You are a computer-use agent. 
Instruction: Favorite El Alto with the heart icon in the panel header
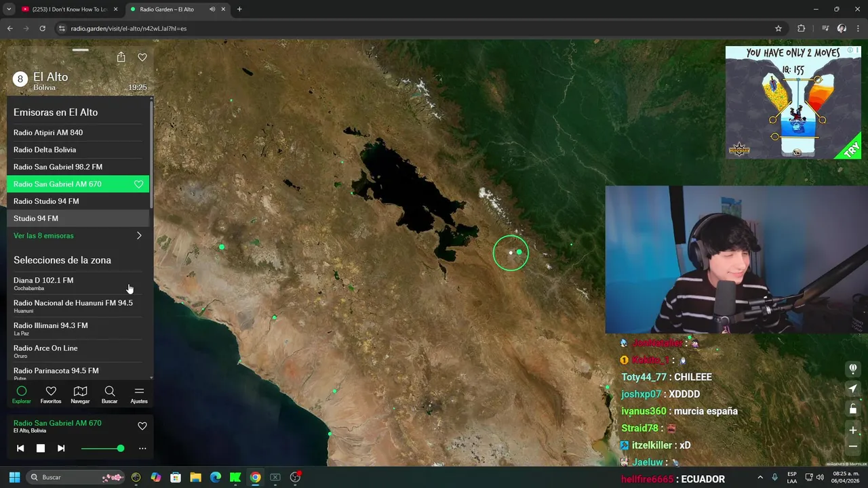coord(142,58)
